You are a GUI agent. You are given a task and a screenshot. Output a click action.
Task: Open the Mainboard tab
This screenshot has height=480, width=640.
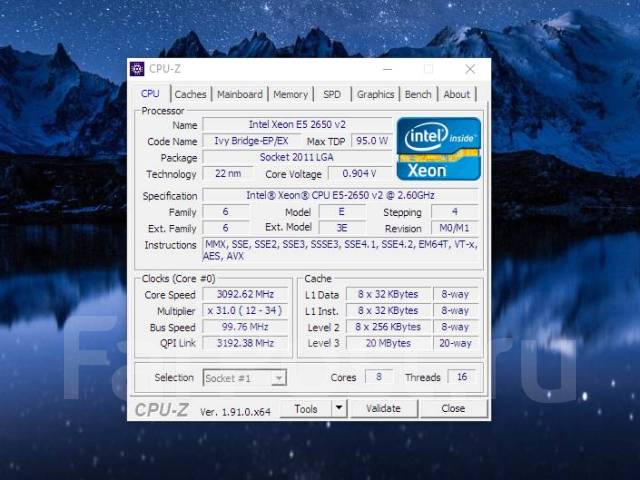pos(240,94)
